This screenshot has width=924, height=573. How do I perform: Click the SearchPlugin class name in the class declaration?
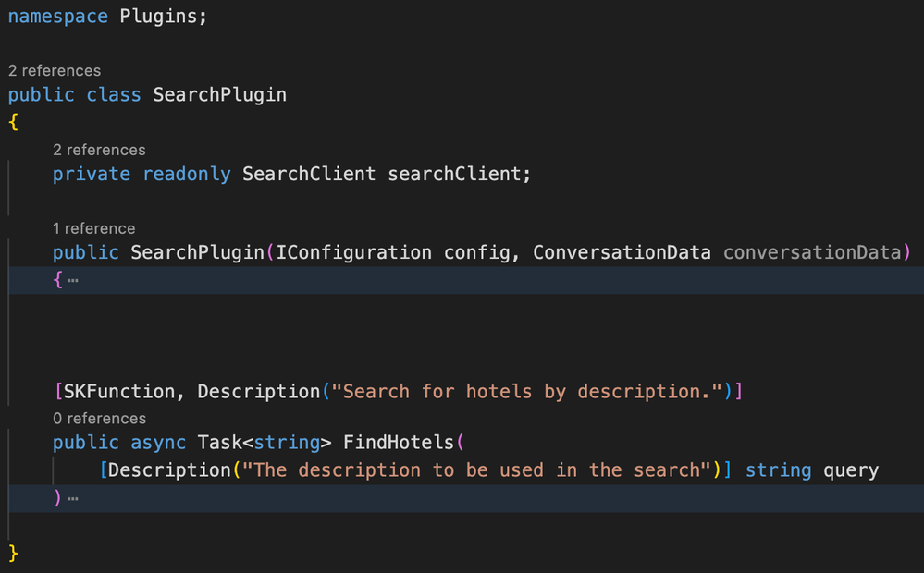220,94
